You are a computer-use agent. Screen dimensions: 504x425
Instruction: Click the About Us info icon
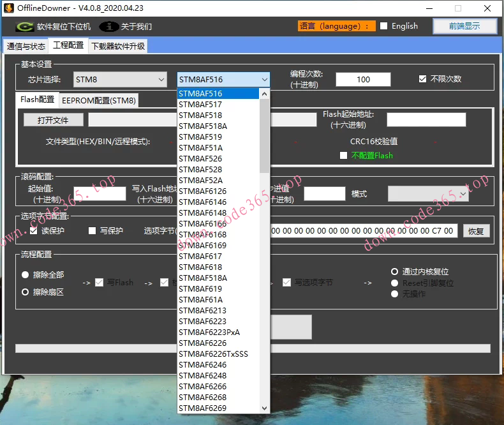110,27
